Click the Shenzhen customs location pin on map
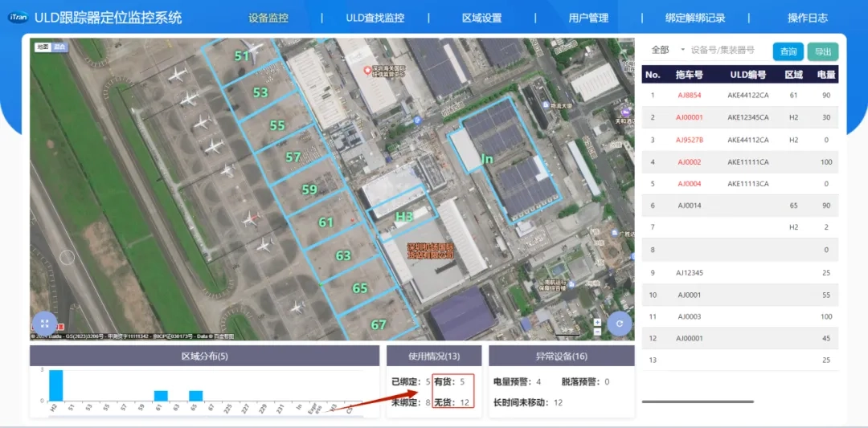The image size is (868, 428). (x=368, y=71)
